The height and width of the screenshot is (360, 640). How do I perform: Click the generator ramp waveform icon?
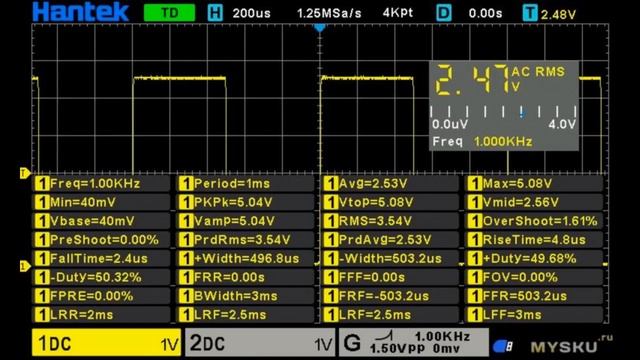(x=384, y=336)
